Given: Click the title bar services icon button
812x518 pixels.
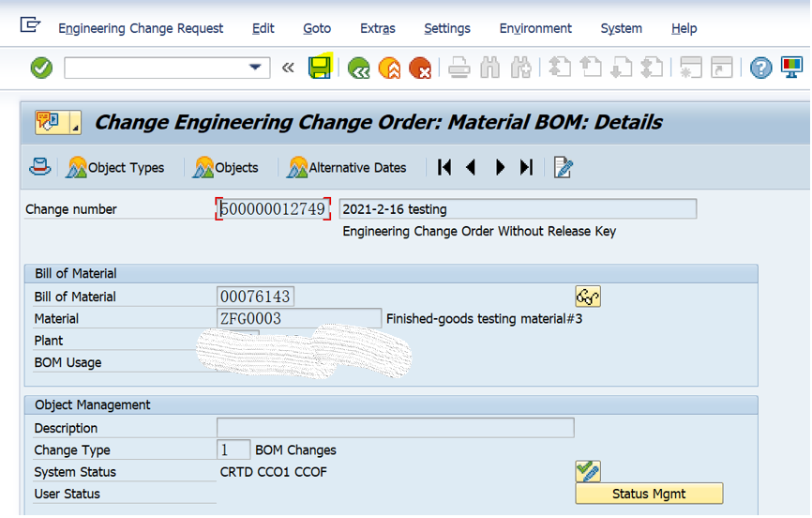Looking at the screenshot, I should pyautogui.click(x=58, y=122).
